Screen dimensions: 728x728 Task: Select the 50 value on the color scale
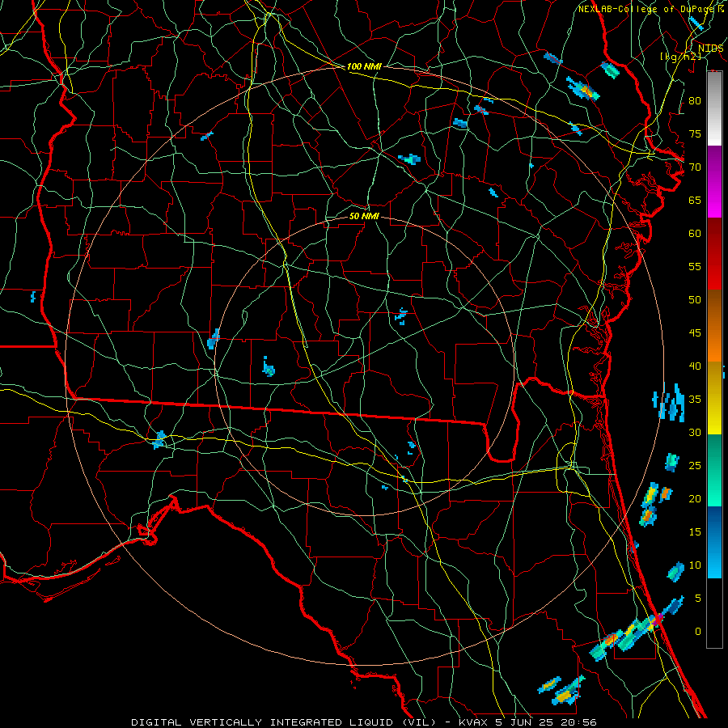click(695, 300)
